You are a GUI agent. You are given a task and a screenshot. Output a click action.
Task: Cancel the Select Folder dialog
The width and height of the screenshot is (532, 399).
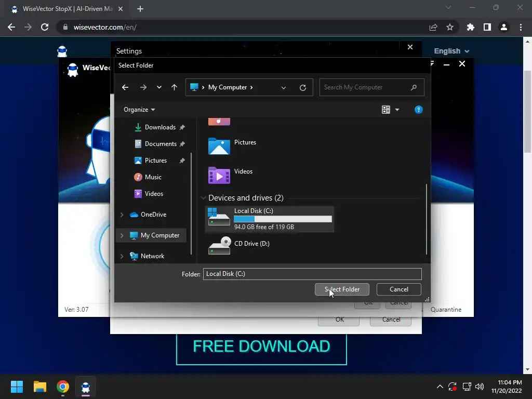tap(398, 289)
